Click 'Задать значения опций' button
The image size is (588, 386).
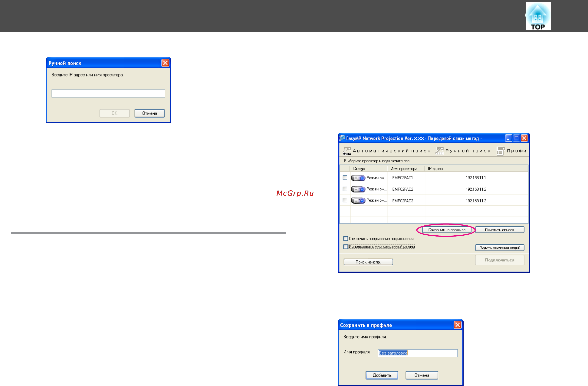coord(500,248)
